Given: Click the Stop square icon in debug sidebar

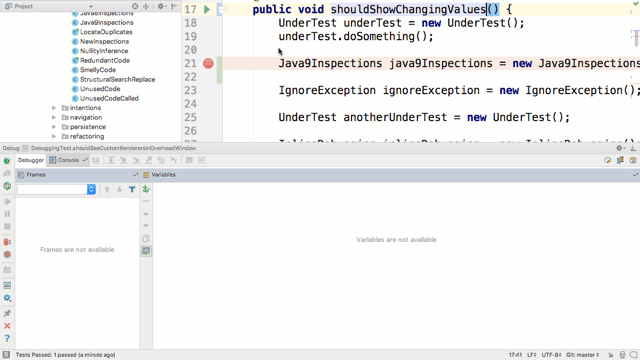Looking at the screenshot, I should pos(7,227).
